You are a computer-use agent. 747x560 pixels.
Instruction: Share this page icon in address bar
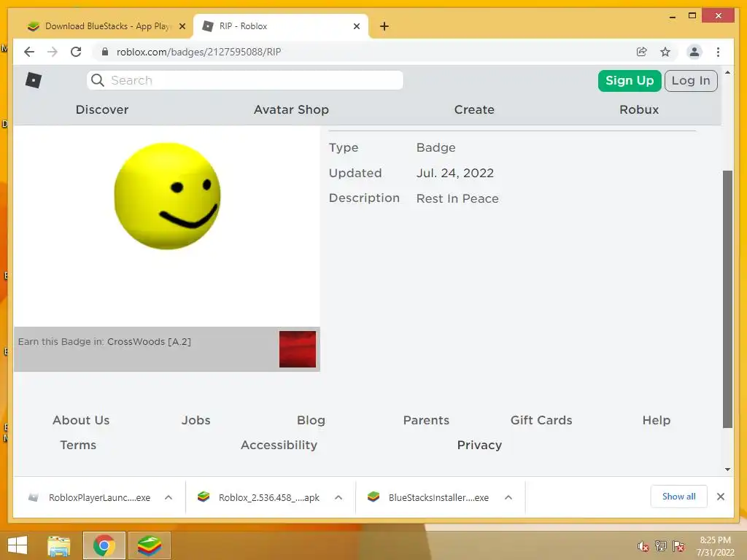point(642,52)
